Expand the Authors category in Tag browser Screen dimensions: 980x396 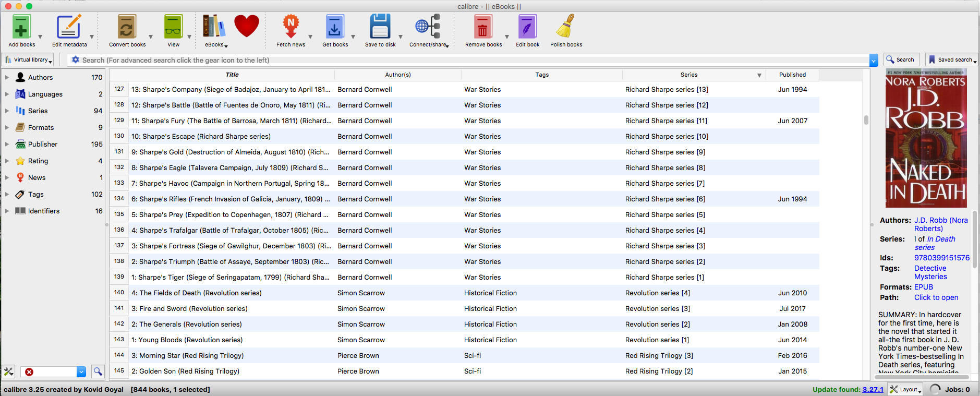point(7,77)
